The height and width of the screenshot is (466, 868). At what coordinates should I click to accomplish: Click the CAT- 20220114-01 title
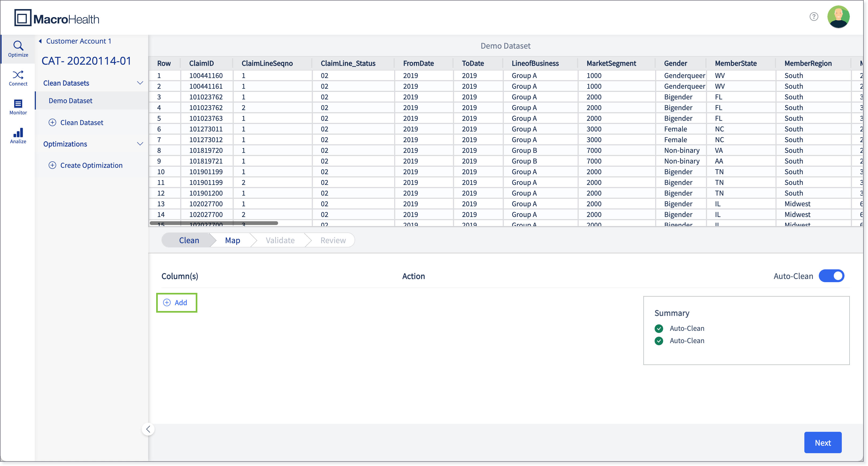86,61
